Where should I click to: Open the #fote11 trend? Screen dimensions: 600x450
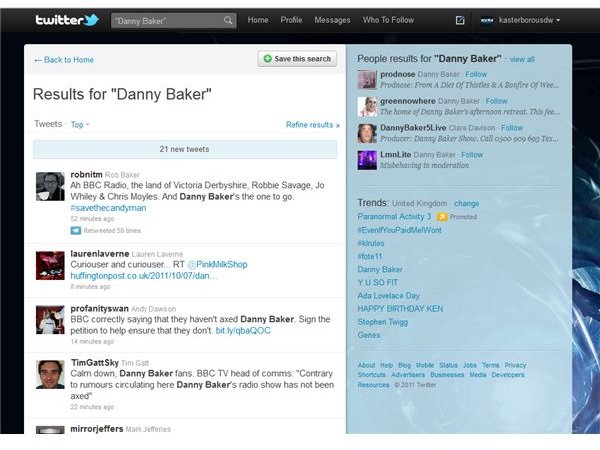pos(370,256)
